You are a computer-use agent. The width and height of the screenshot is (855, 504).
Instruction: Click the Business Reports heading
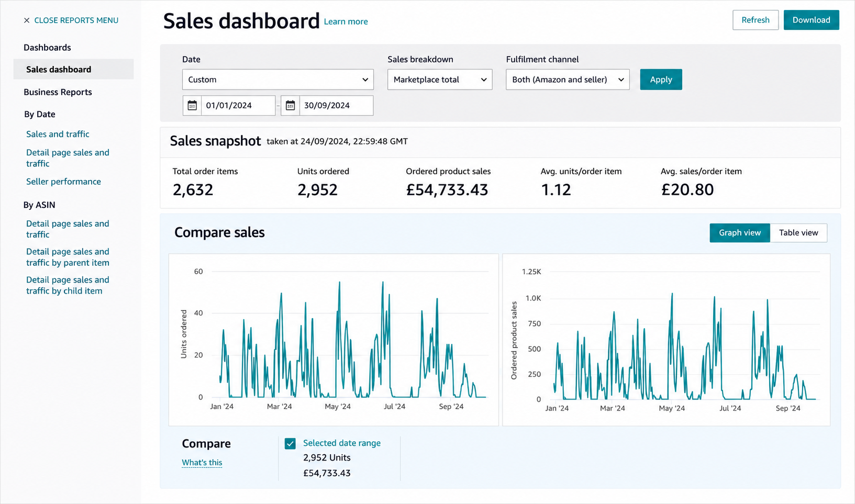58,92
